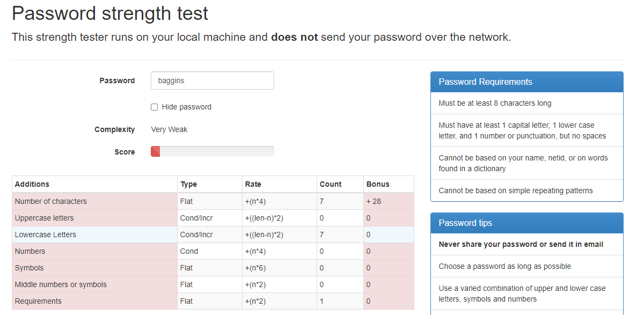The image size is (644, 315).
Task: Click the Count column header
Action: pyautogui.click(x=331, y=184)
